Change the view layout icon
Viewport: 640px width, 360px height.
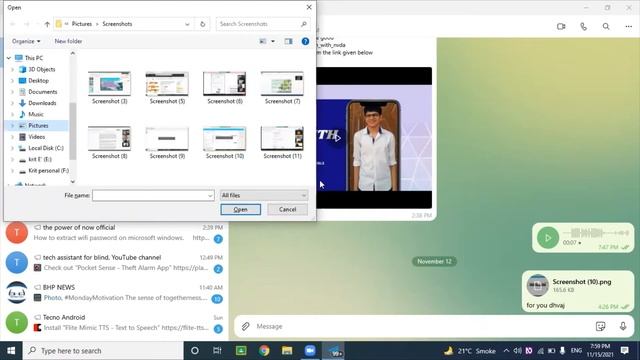tap(263, 41)
